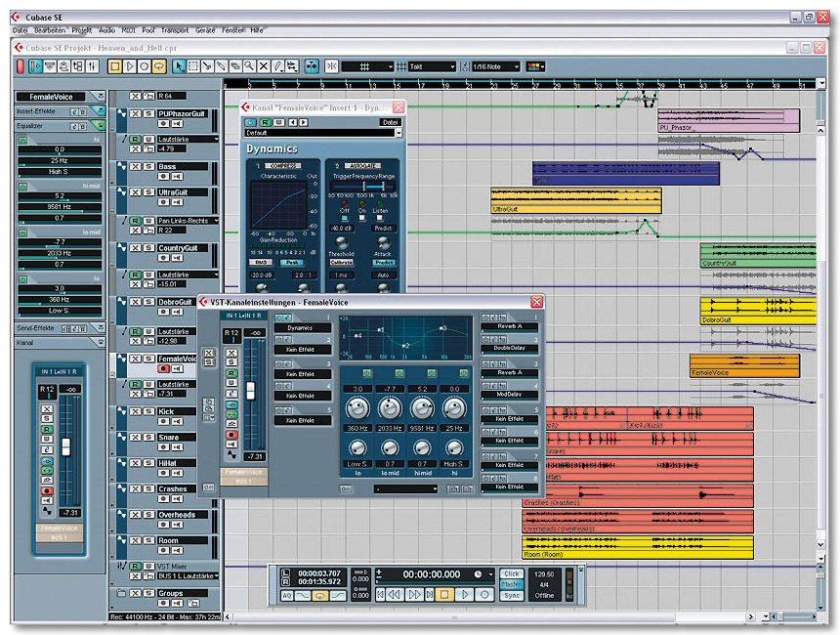Open the EQ preset dropdown in channel settings
The image size is (840, 635).
[x=406, y=488]
